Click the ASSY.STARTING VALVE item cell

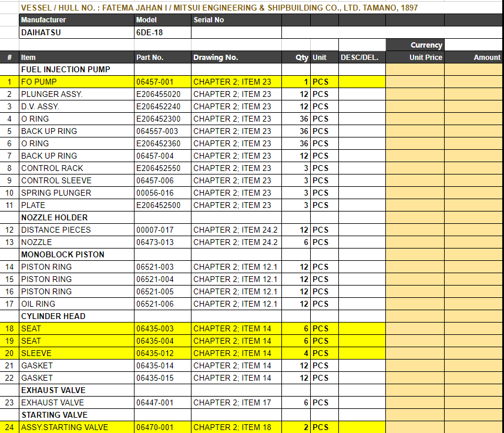[x=76, y=427]
